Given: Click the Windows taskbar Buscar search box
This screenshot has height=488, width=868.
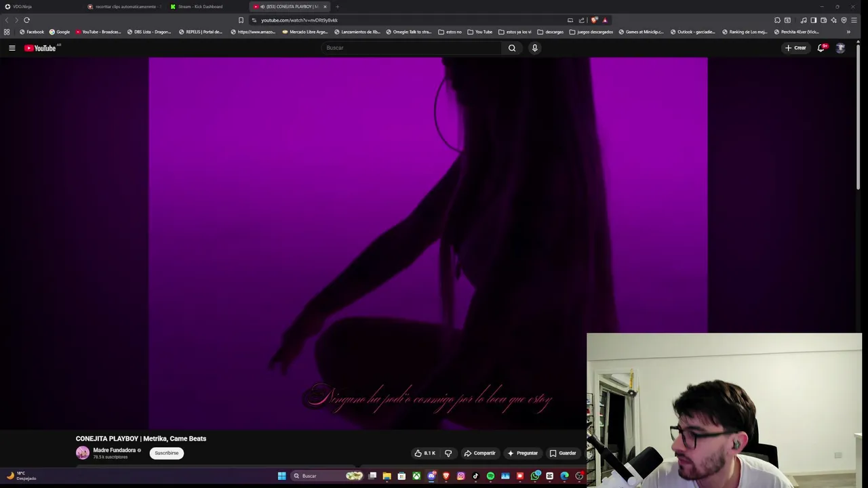Looking at the screenshot, I should [327, 476].
